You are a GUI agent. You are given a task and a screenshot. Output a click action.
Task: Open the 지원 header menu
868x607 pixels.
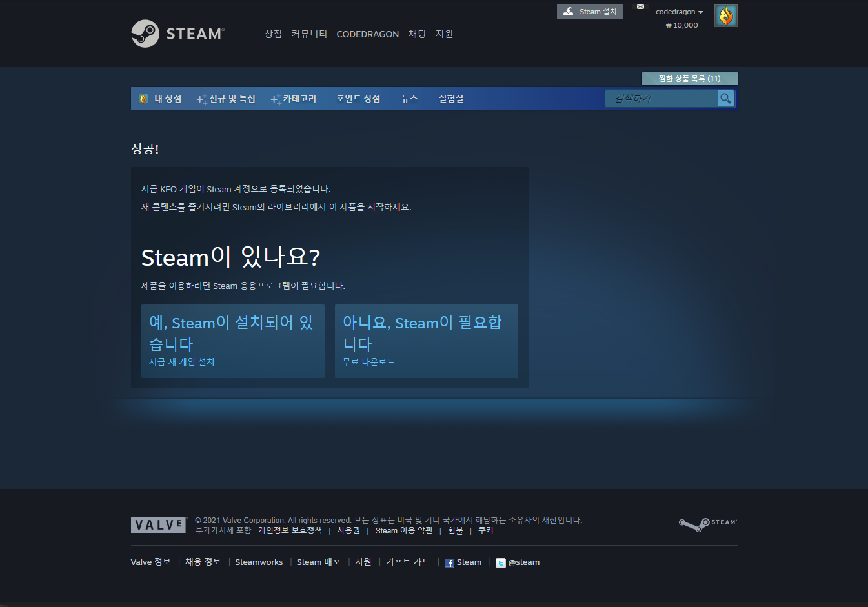pos(444,34)
